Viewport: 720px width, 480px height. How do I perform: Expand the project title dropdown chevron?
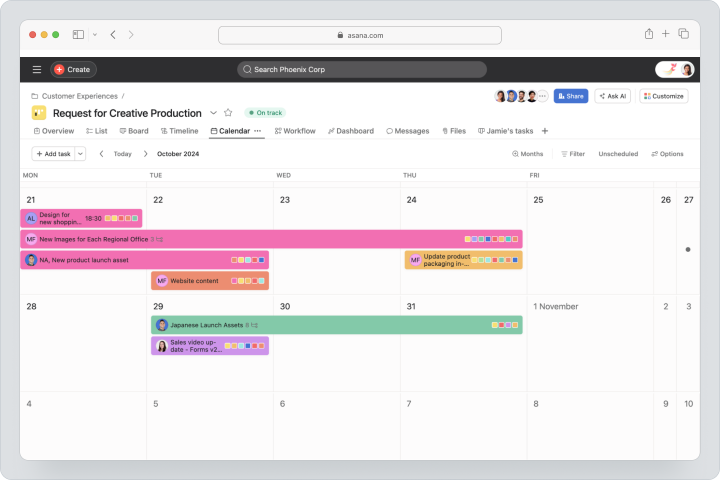214,113
